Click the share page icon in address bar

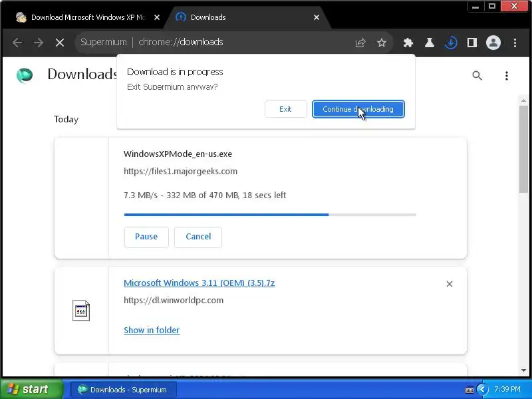(x=360, y=43)
